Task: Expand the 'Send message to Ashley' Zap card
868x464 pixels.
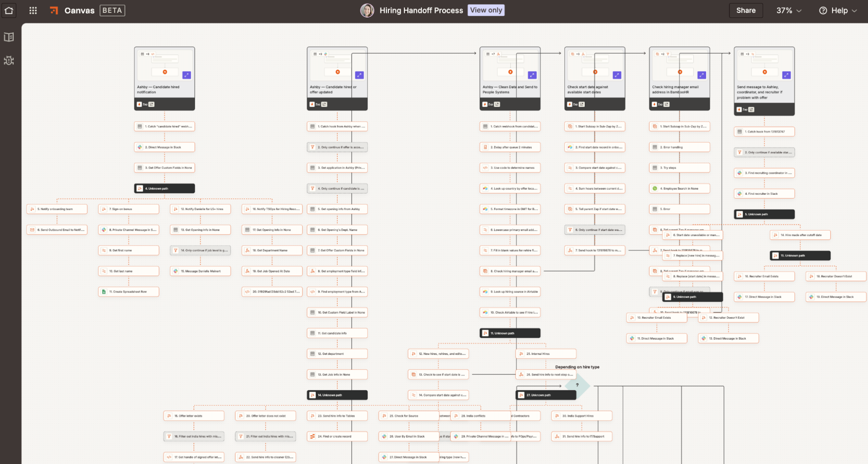Action: pyautogui.click(x=786, y=75)
